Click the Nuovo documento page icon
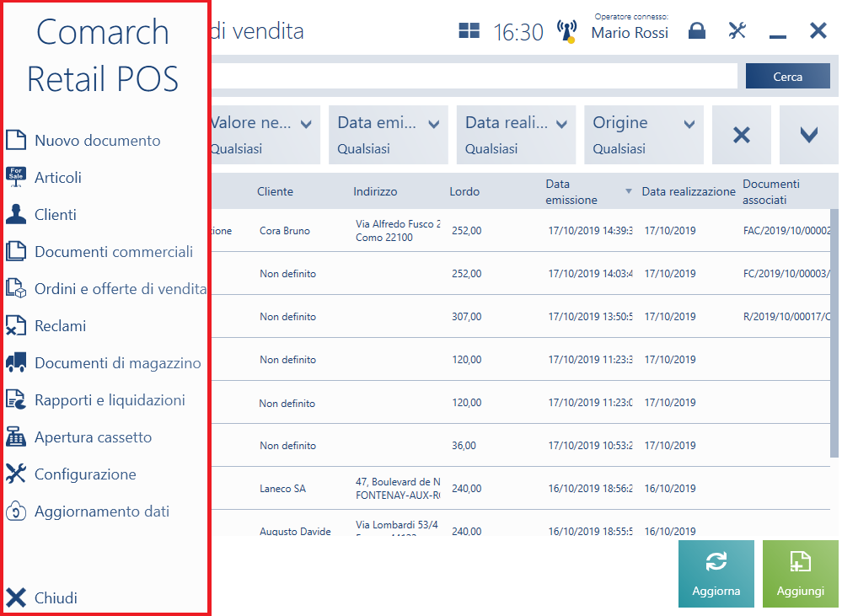Screen dimensions: 842x616 (16, 141)
